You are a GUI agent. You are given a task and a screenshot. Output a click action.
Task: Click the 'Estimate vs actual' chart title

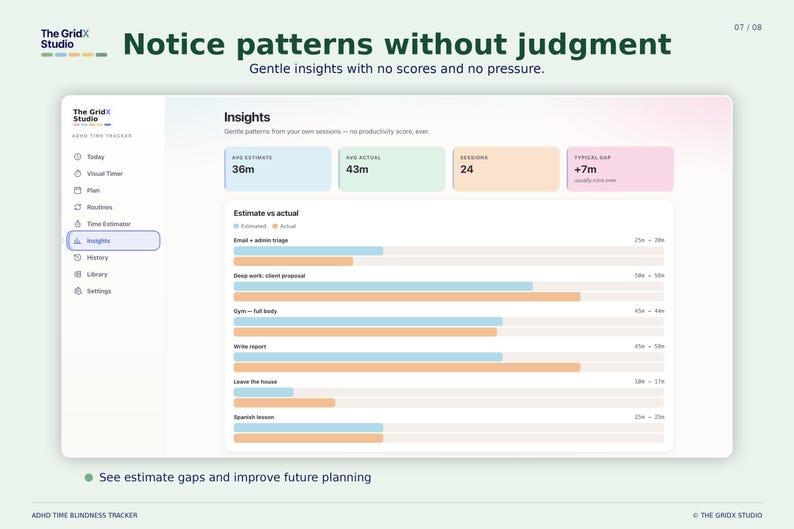(266, 213)
